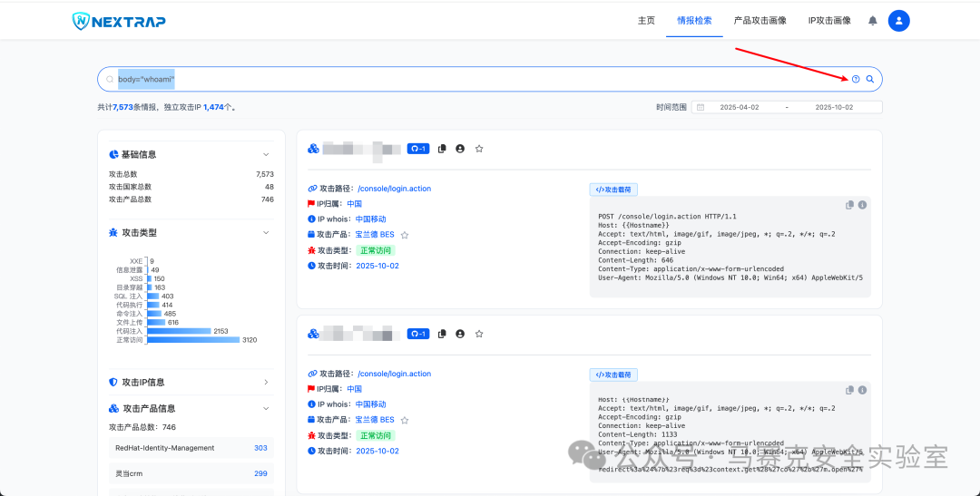Open the notification bell
This screenshot has width=980, height=496.
[873, 21]
